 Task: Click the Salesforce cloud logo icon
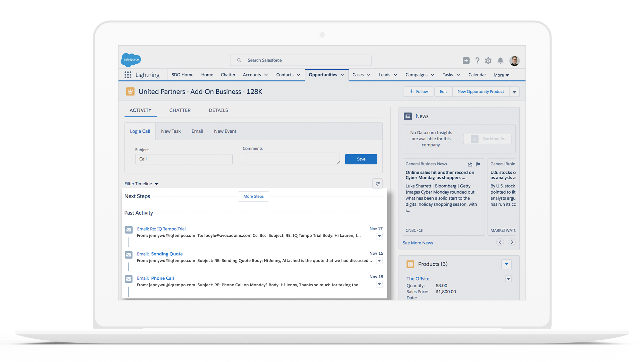(x=131, y=59)
